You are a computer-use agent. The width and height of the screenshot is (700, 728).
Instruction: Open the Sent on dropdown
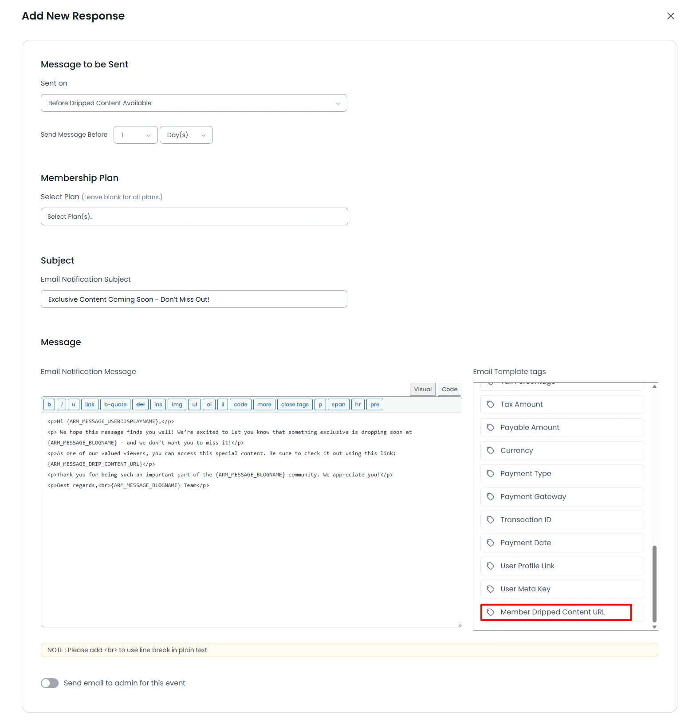[x=194, y=102]
